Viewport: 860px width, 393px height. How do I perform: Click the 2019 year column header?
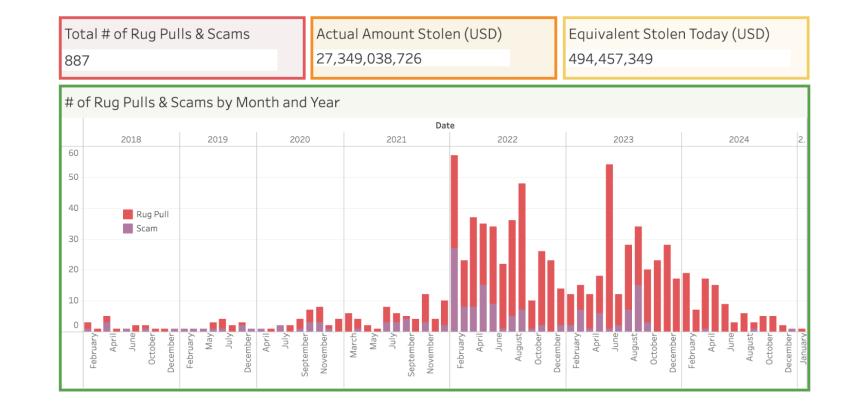218,140
